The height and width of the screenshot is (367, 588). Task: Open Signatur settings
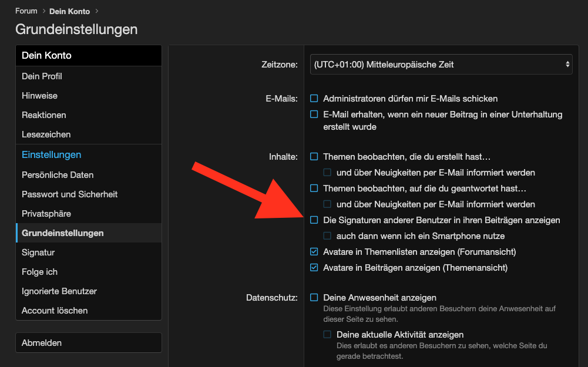click(x=89, y=252)
